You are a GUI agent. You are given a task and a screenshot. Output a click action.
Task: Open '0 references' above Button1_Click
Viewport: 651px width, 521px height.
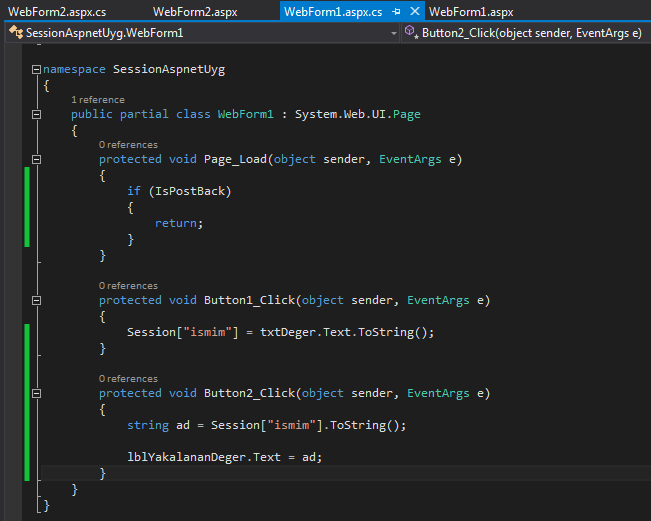coord(128,286)
